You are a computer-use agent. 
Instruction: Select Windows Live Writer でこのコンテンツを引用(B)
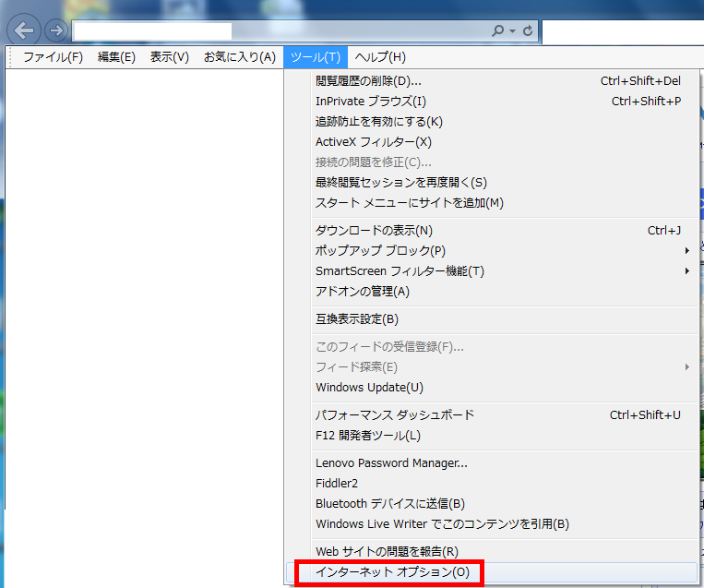(x=492, y=524)
